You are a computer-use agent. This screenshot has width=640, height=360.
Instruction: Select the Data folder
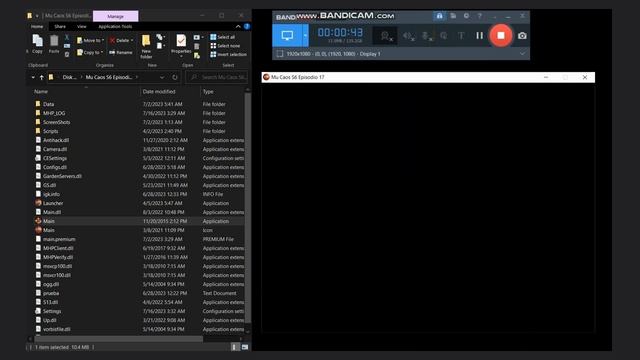coord(139,104)
